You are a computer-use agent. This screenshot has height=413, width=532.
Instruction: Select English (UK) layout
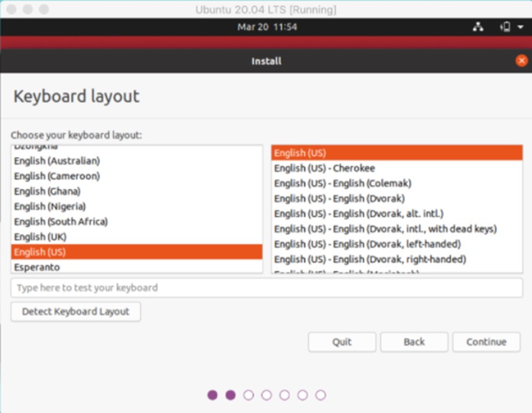137,236
